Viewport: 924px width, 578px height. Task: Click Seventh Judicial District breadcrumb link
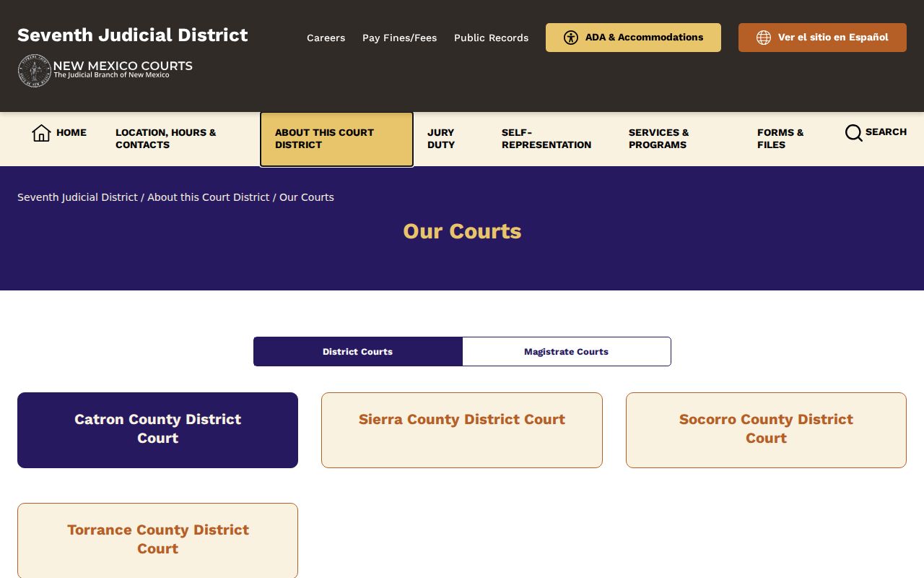77,197
